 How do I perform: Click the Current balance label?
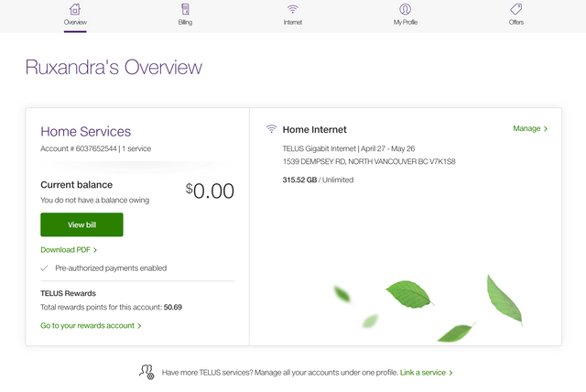pos(77,185)
